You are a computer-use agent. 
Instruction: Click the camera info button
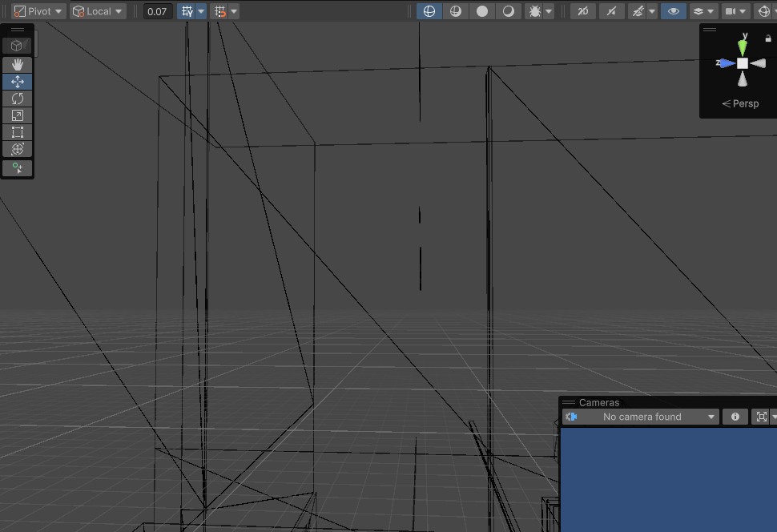pyautogui.click(x=735, y=417)
